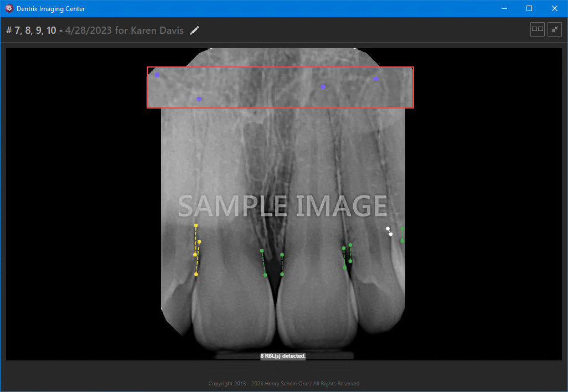Screen dimensions: 568x392
Task: Close the Dentrix Imaging Center window
Action: click(555, 9)
